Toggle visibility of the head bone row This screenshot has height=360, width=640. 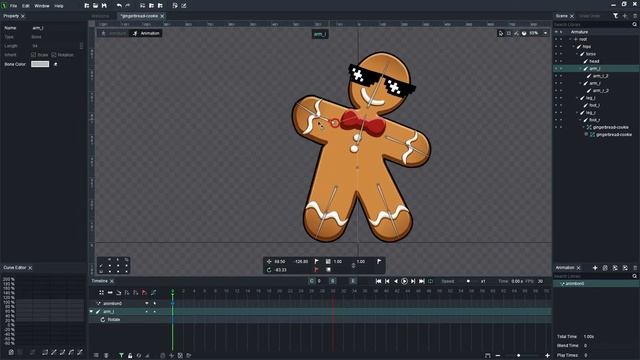(556, 61)
